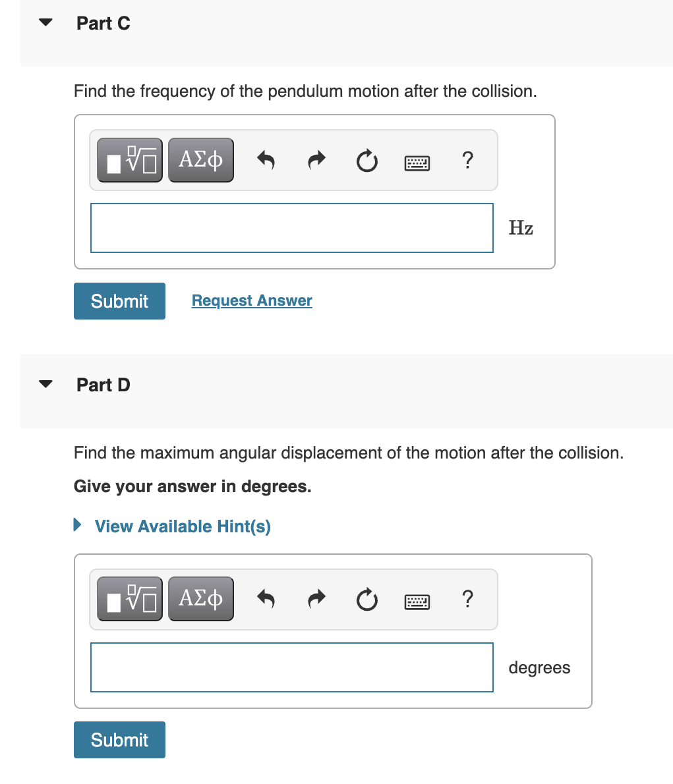This screenshot has width=673, height=784.
Task: Open the equation template palette for Part C
Action: pos(129,159)
